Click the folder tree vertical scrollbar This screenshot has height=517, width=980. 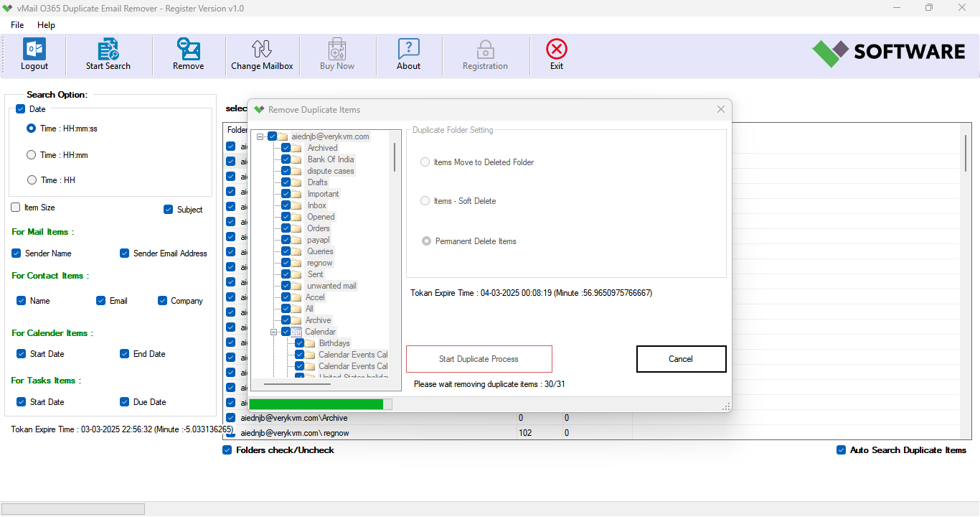click(x=395, y=157)
